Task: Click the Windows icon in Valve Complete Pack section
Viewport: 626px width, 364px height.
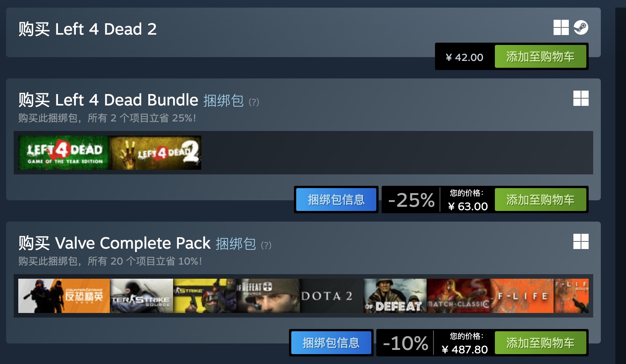Action: pos(581,241)
